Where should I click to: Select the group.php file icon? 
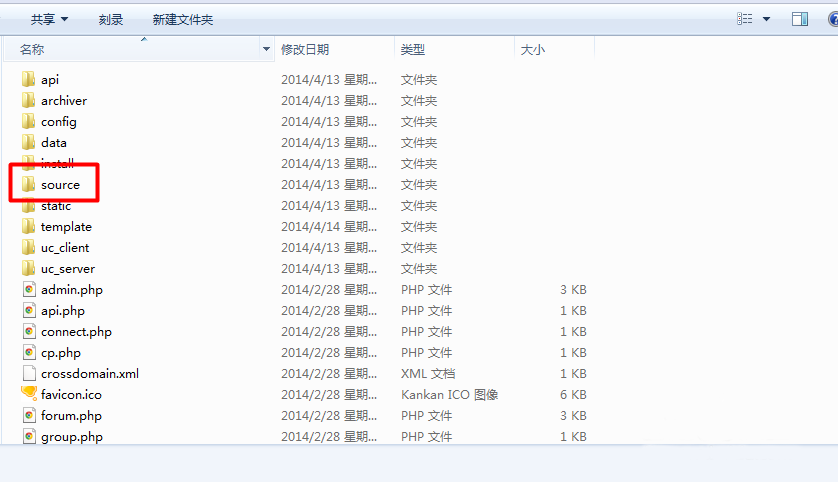[29, 437]
